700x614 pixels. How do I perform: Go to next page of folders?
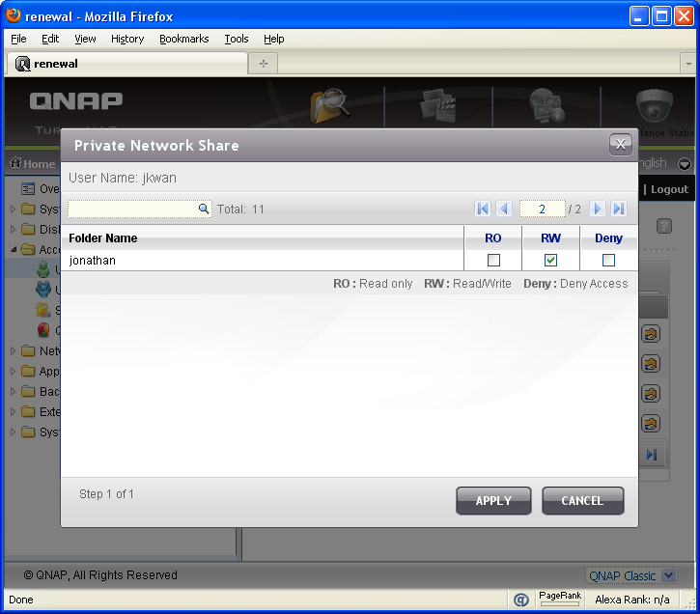[x=598, y=209]
